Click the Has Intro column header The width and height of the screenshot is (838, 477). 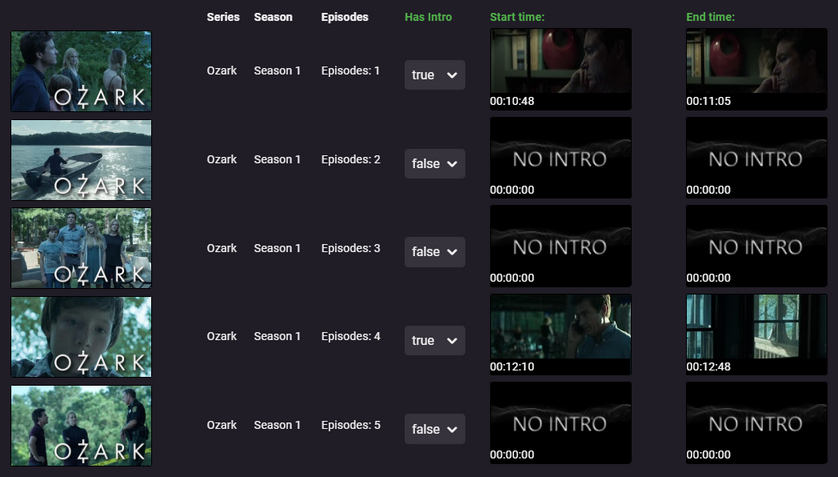click(428, 17)
